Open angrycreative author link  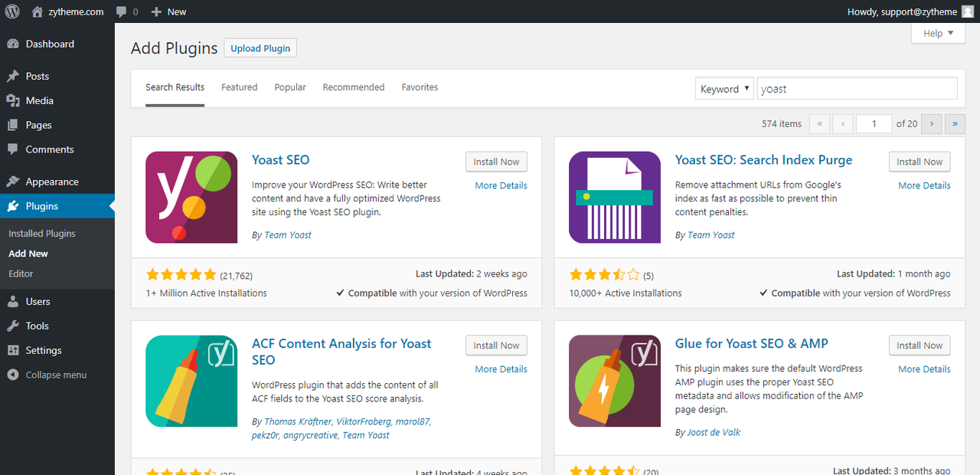[310, 435]
